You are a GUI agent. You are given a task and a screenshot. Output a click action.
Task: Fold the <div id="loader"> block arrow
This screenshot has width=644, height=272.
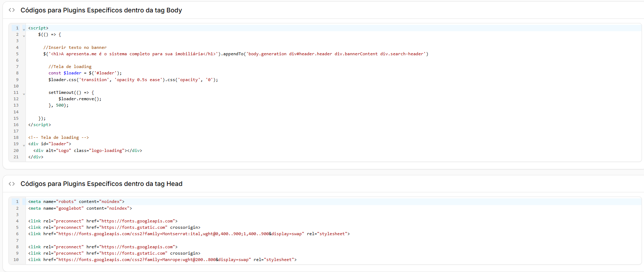click(24, 145)
